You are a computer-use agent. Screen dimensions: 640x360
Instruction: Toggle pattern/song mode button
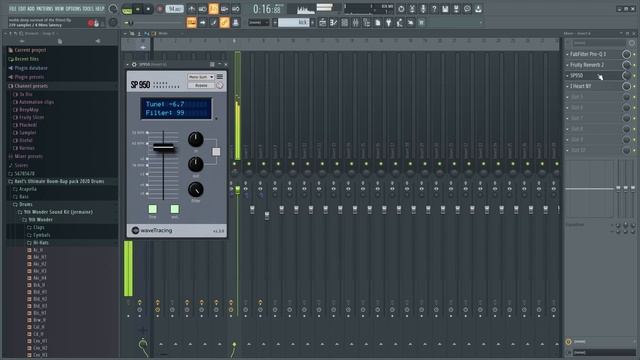click(x=127, y=9)
